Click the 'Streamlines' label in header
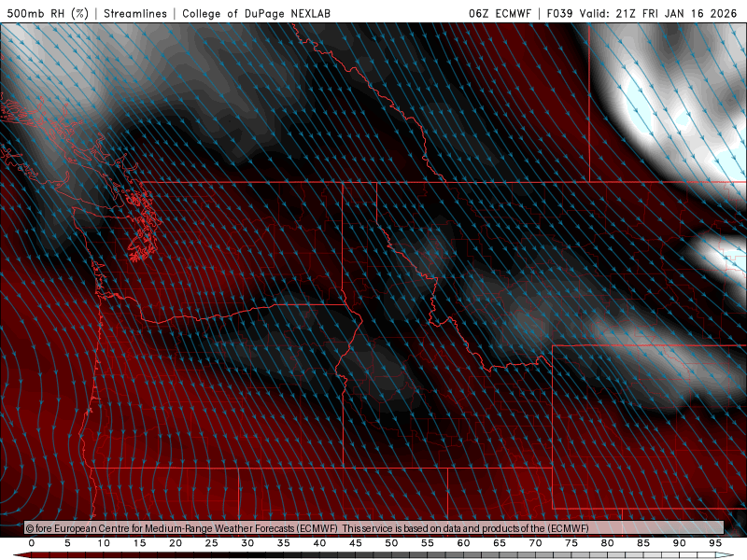 pos(135,13)
